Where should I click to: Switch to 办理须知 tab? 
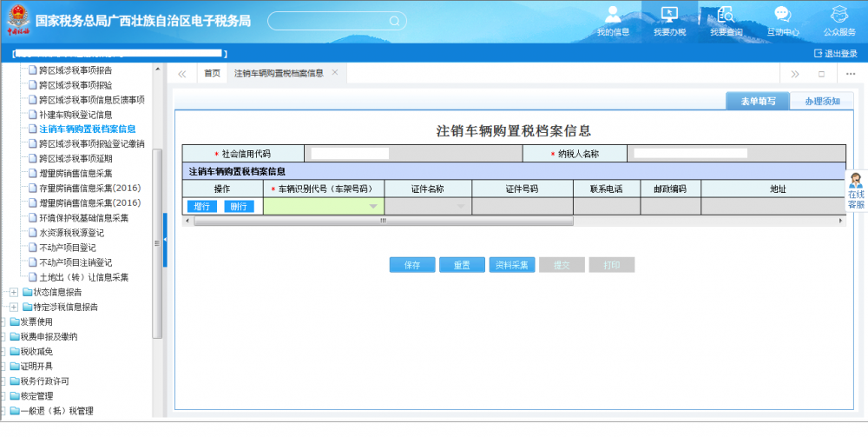821,102
